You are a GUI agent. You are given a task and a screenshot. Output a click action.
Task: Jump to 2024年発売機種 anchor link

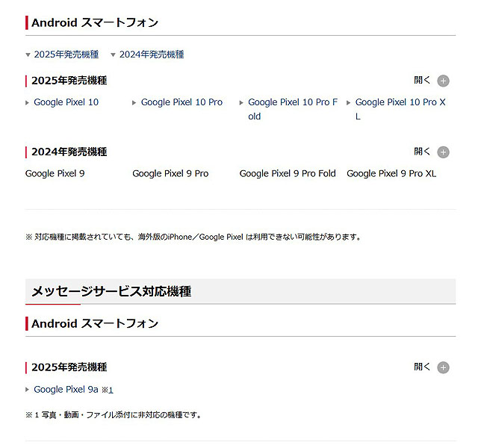point(152,55)
